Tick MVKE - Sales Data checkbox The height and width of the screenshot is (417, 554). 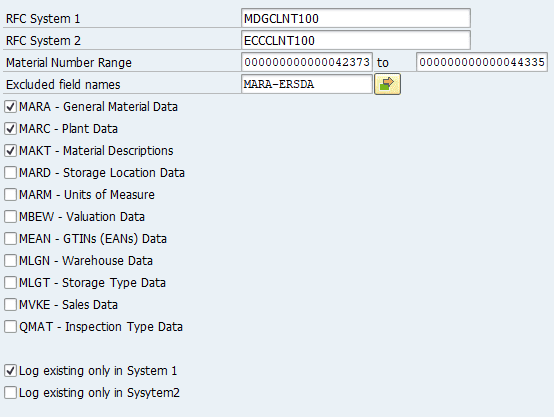point(11,305)
